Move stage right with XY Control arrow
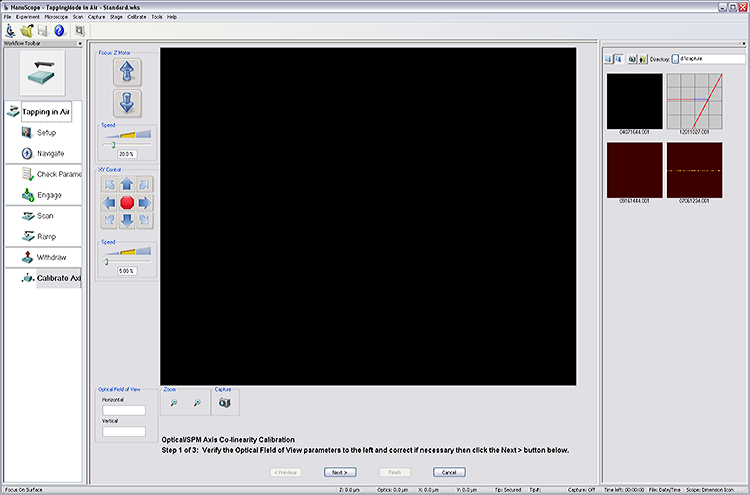Image resolution: width=750 pixels, height=495 pixels. (x=145, y=203)
